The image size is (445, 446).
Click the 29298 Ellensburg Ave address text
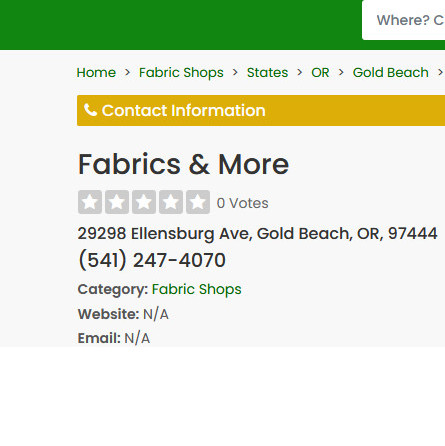tap(257, 233)
